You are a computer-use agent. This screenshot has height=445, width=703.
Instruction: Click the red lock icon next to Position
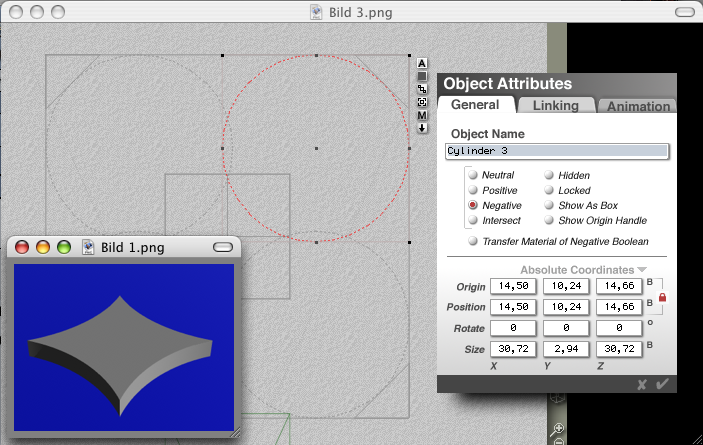coord(662,297)
